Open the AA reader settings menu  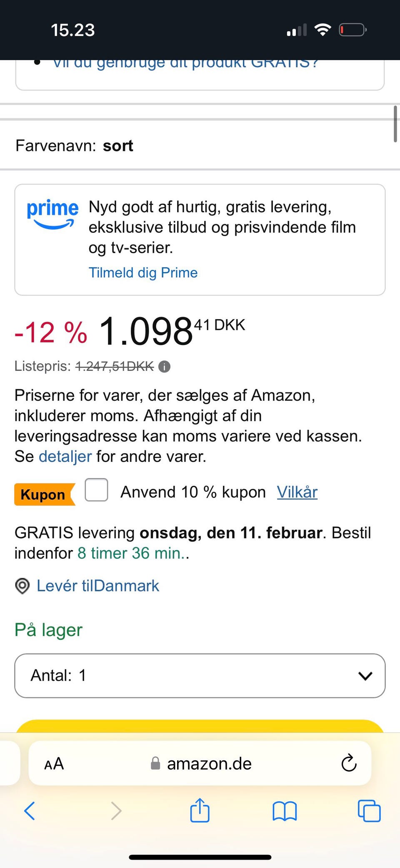54,764
